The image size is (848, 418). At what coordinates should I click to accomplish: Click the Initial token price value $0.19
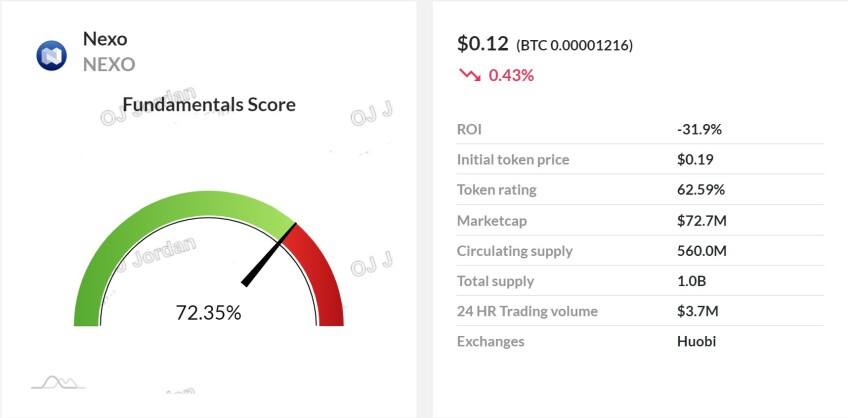(695, 160)
